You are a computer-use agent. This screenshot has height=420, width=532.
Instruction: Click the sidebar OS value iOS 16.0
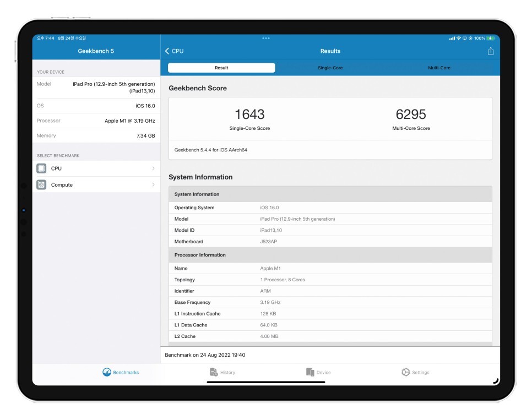point(145,106)
